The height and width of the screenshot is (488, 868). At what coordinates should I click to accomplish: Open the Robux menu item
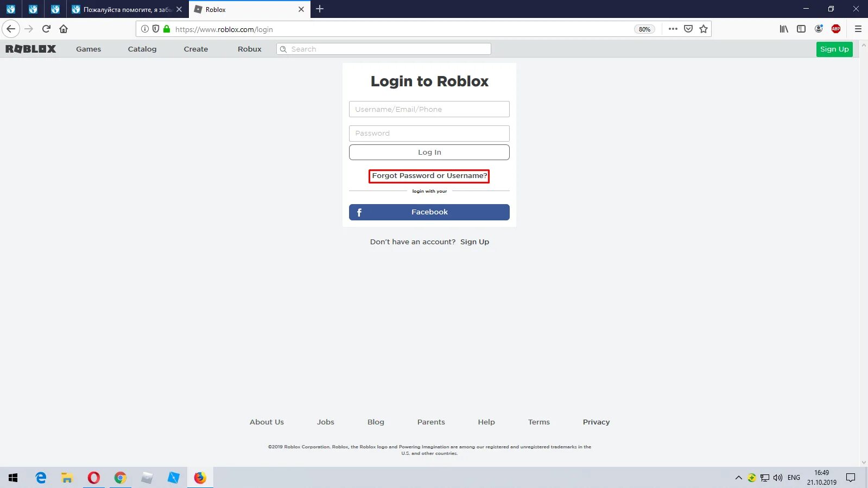(250, 49)
